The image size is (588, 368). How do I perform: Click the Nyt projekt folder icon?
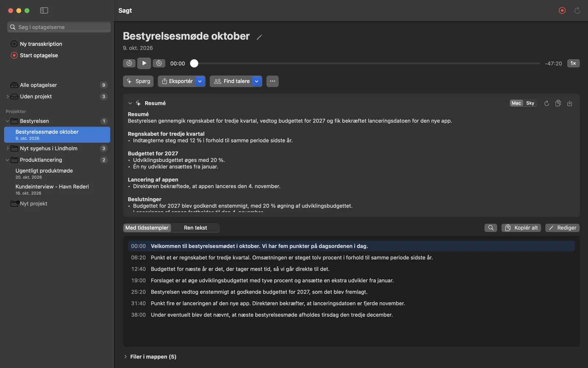[x=15, y=204]
